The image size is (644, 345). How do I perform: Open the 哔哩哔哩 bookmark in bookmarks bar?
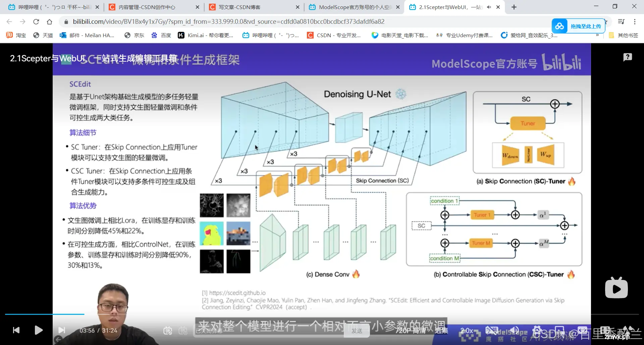point(270,35)
